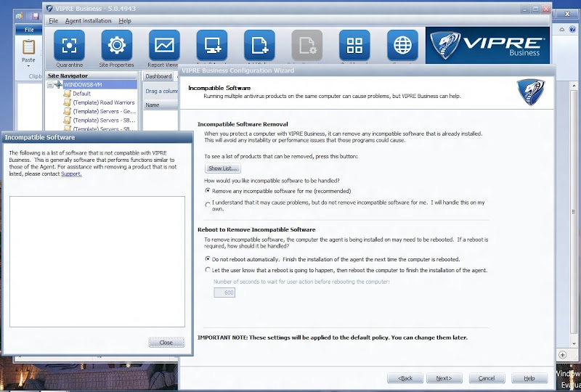Open the Quarantine toolbar icon
Screen dimensions: 581x392
pos(69,45)
